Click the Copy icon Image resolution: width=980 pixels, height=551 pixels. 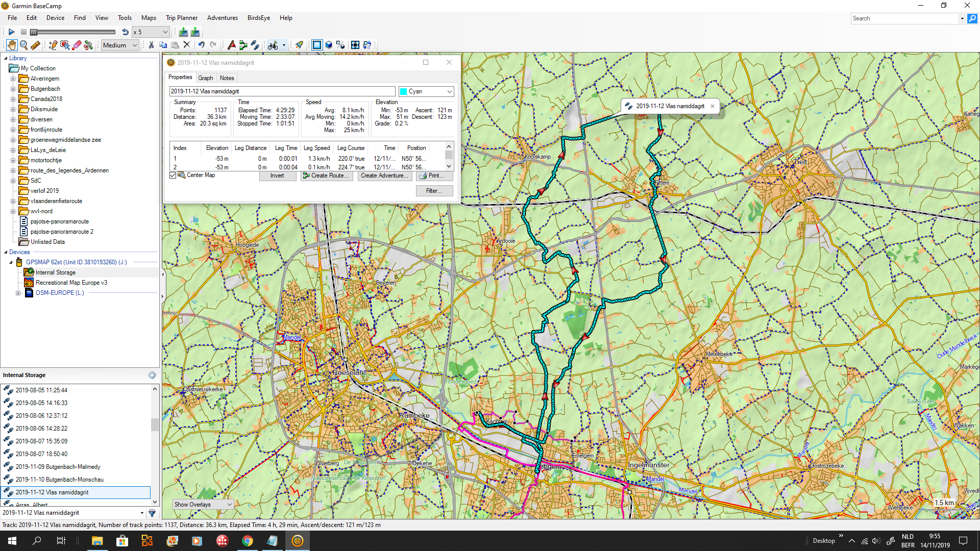[x=163, y=45]
